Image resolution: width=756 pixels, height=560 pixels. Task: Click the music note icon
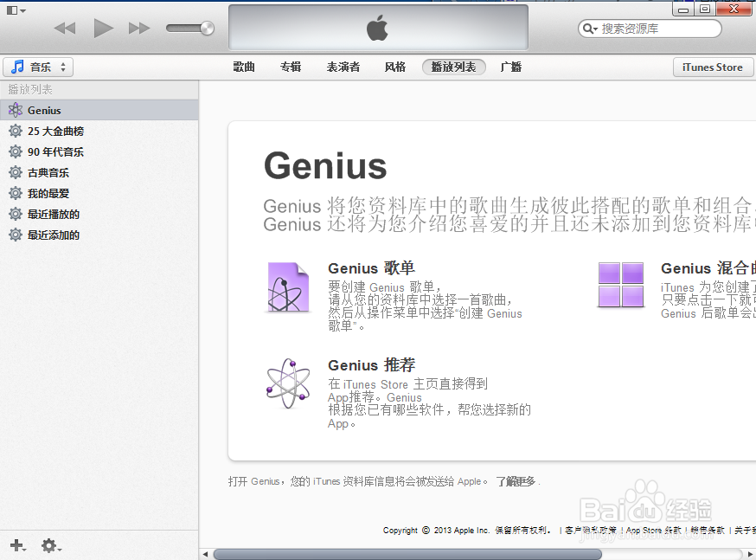tap(17, 67)
